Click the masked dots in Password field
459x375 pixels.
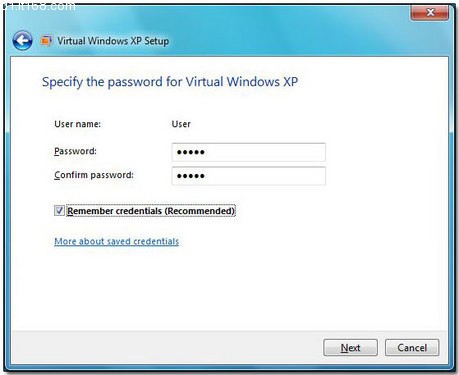pos(191,152)
